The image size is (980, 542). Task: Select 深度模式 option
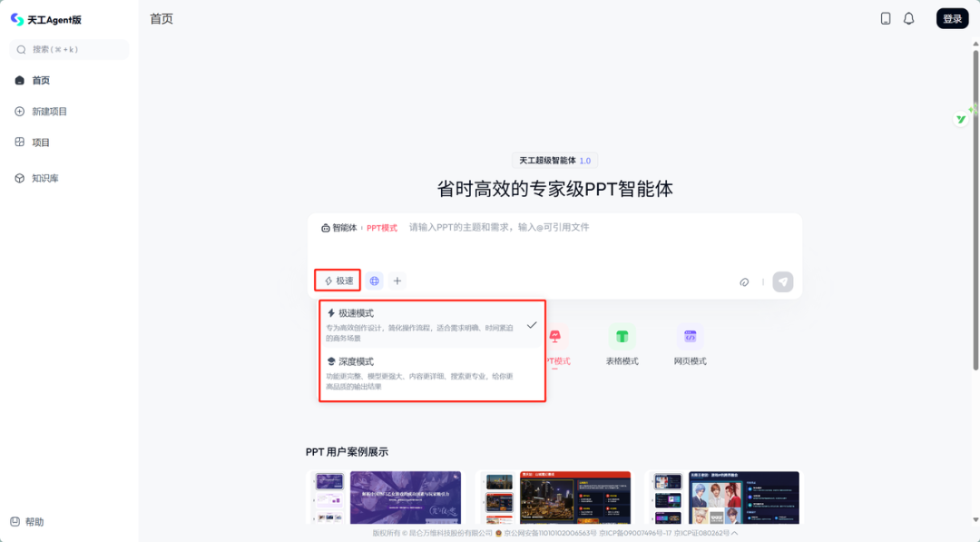pos(432,373)
